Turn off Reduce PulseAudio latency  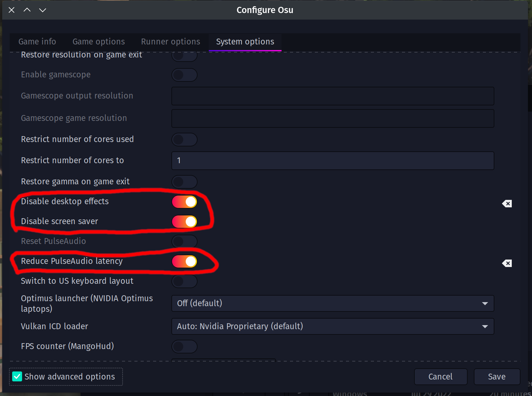click(184, 261)
